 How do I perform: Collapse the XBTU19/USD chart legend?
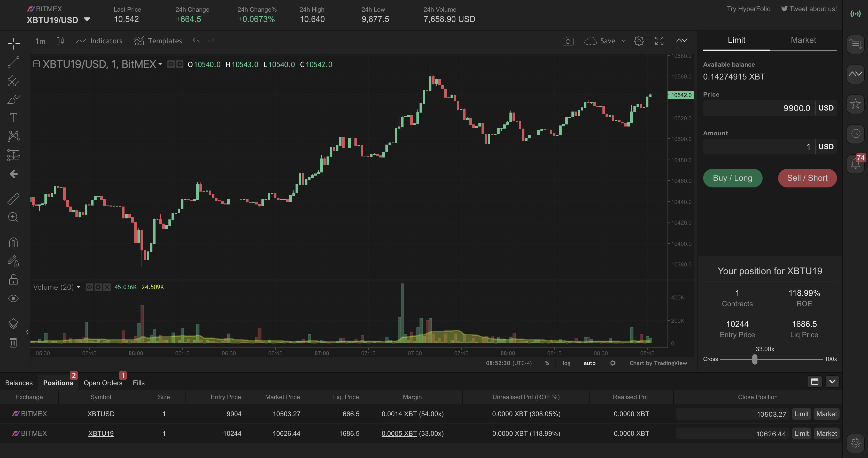[36, 64]
